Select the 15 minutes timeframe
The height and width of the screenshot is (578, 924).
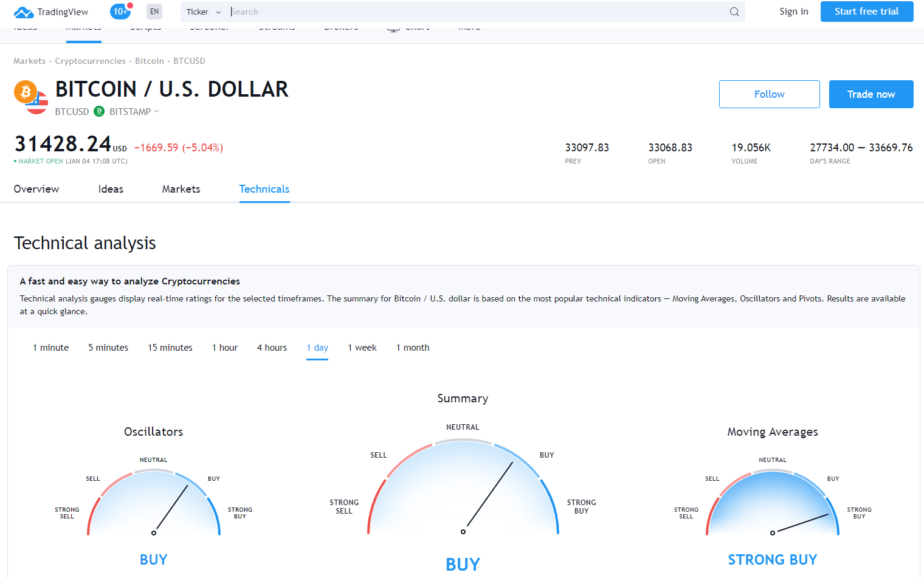point(170,348)
